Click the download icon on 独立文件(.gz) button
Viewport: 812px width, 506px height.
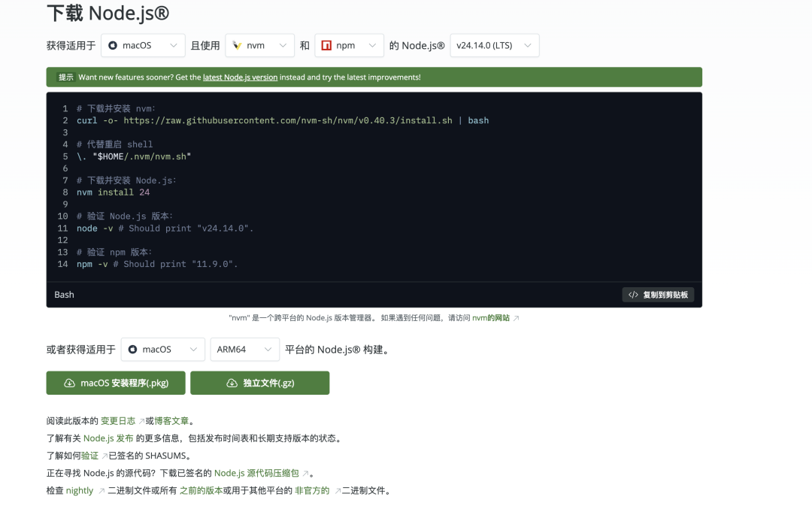click(232, 383)
